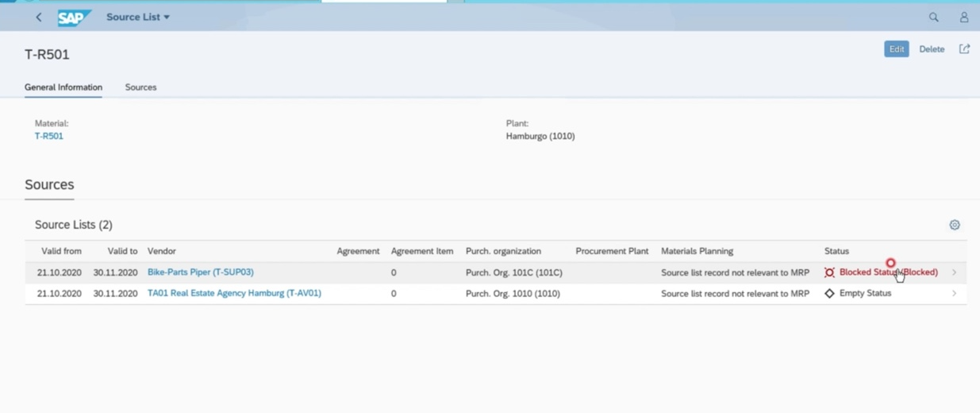The height and width of the screenshot is (413, 980).
Task: Go back using the back arrow
Action: (38, 17)
